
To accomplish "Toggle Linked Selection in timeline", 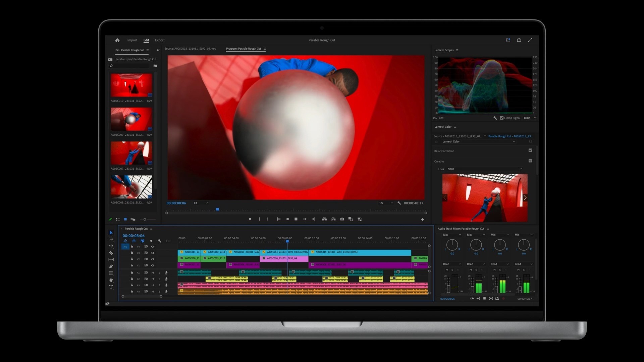I will (143, 241).
